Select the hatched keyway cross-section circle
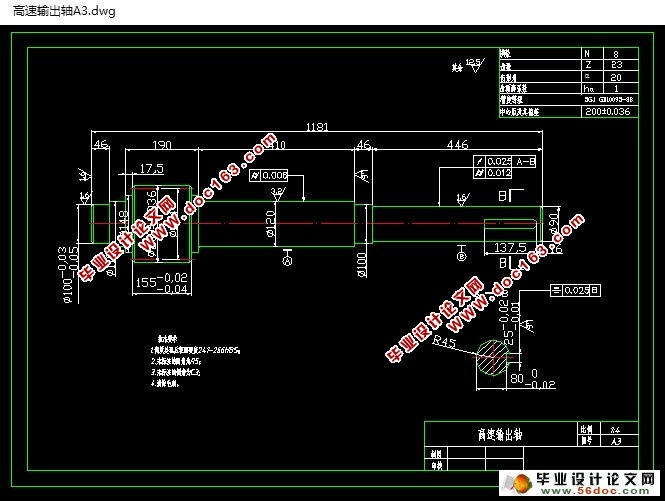The width and height of the screenshot is (665, 501). tap(492, 357)
